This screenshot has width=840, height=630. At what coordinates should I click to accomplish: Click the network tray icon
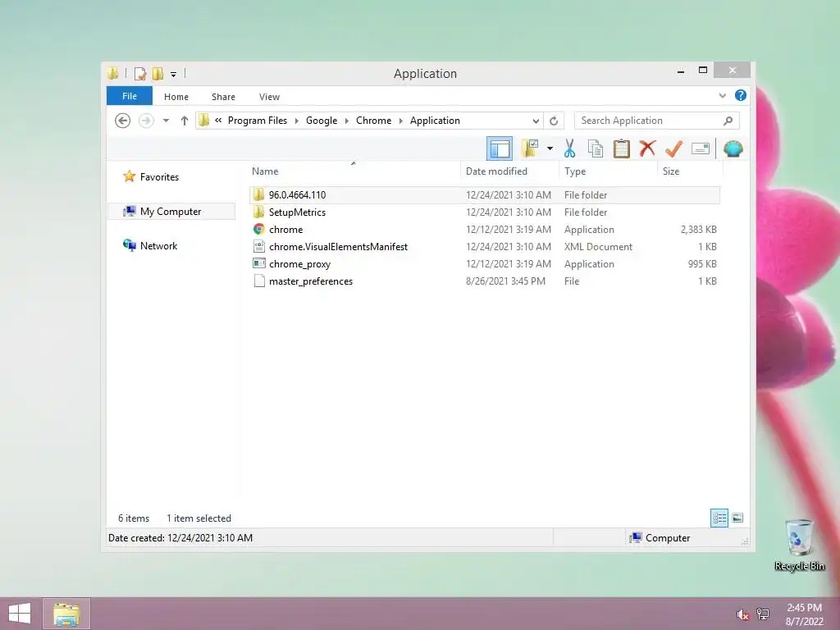click(763, 614)
